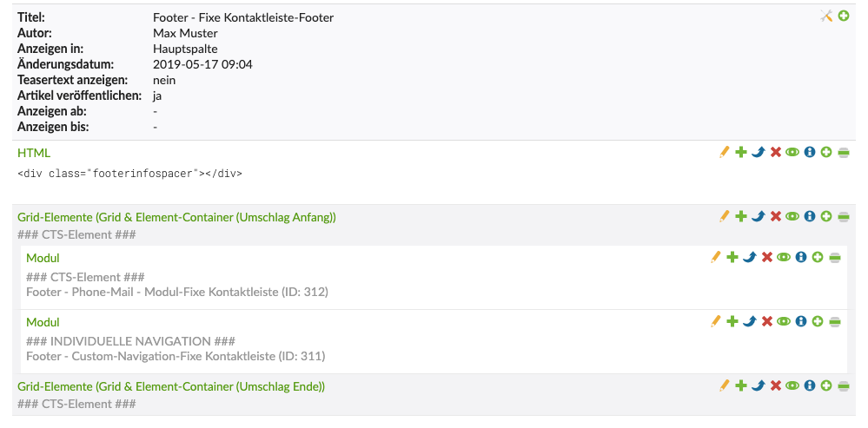The height and width of the screenshot is (428, 868).
Task: Open the first Modul title link
Action: point(43,258)
